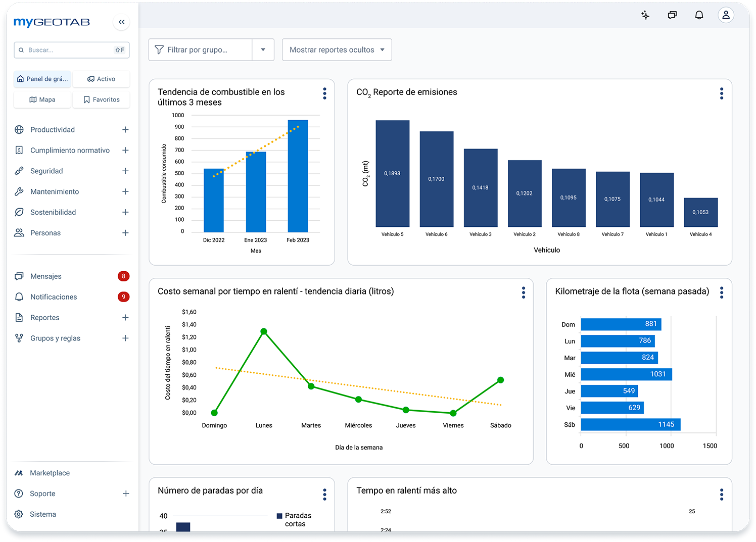Expand the Grupos y reglas section
The width and height of the screenshot is (756, 542).
[125, 338]
